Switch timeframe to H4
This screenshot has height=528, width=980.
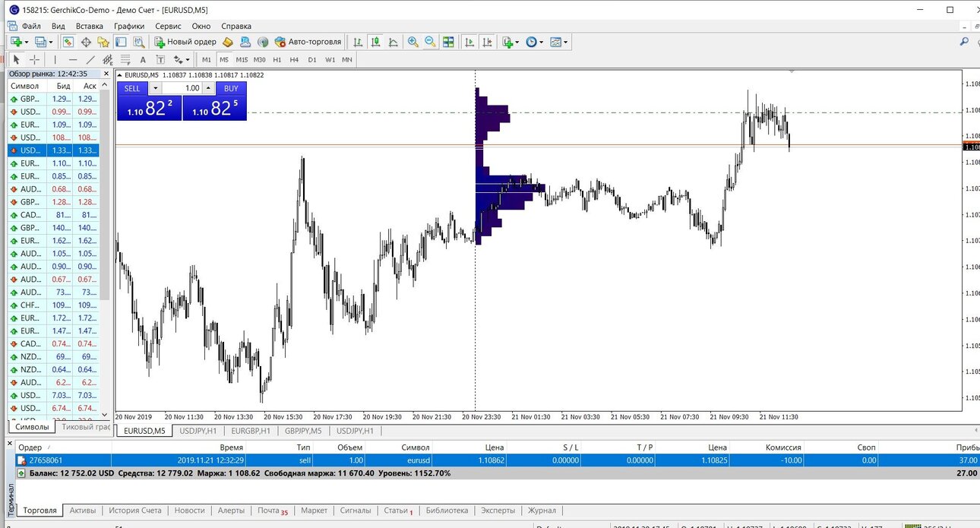click(294, 59)
